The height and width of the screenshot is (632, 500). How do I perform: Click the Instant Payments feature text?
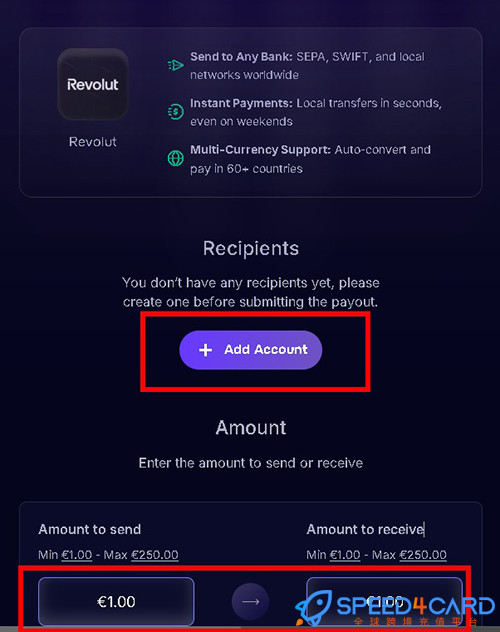click(x=316, y=112)
